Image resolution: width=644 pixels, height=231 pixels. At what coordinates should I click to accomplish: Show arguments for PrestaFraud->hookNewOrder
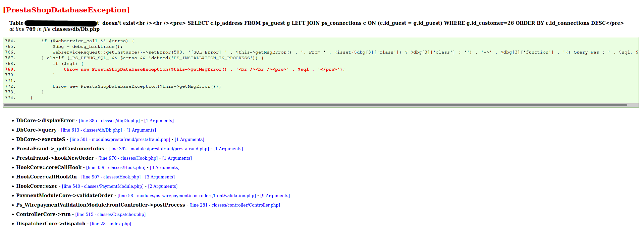(177, 158)
